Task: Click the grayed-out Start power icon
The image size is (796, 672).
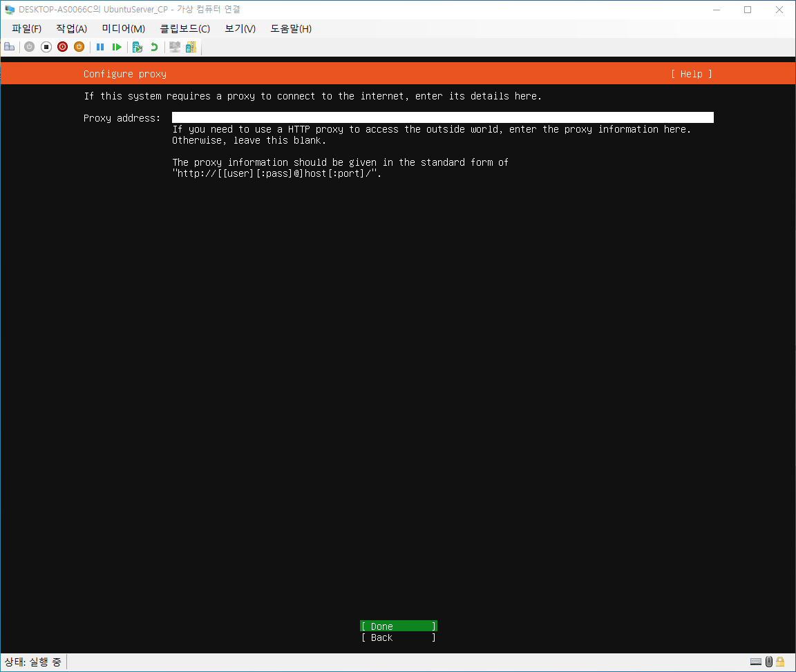Action: click(30, 47)
